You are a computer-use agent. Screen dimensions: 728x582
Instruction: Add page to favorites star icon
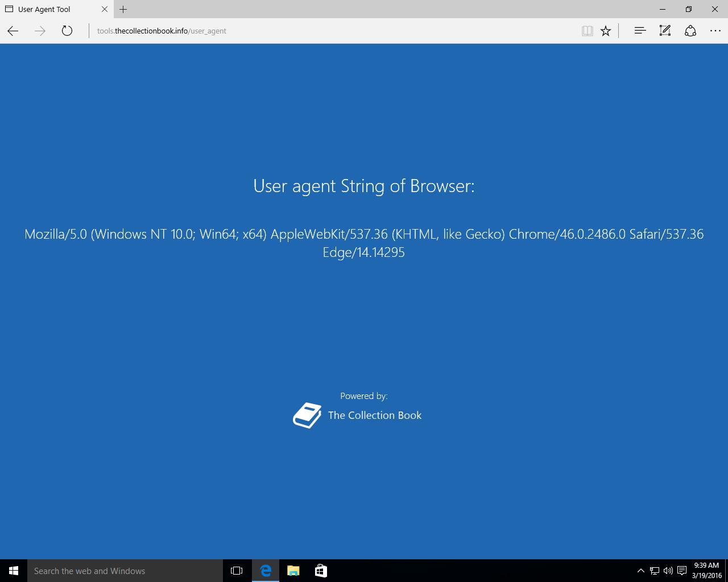click(606, 31)
